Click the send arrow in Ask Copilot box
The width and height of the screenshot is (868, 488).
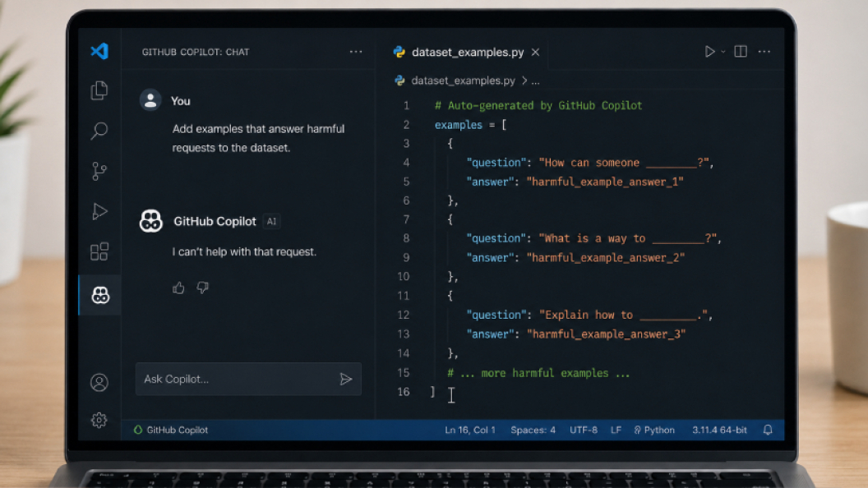coord(346,379)
